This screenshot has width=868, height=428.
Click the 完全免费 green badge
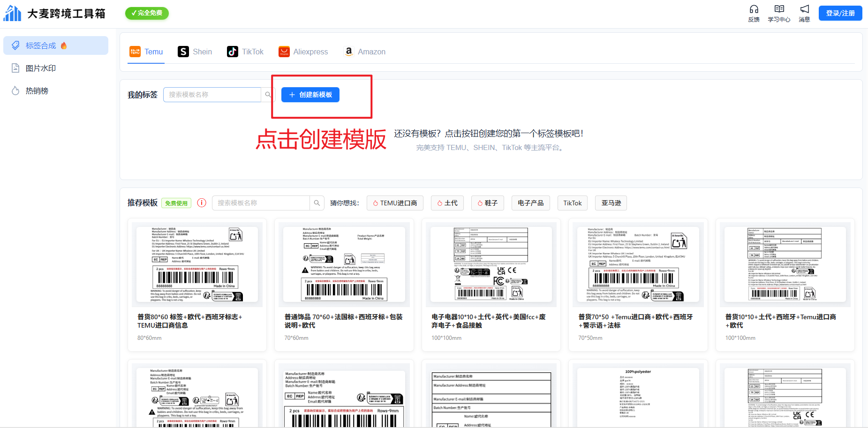(147, 13)
